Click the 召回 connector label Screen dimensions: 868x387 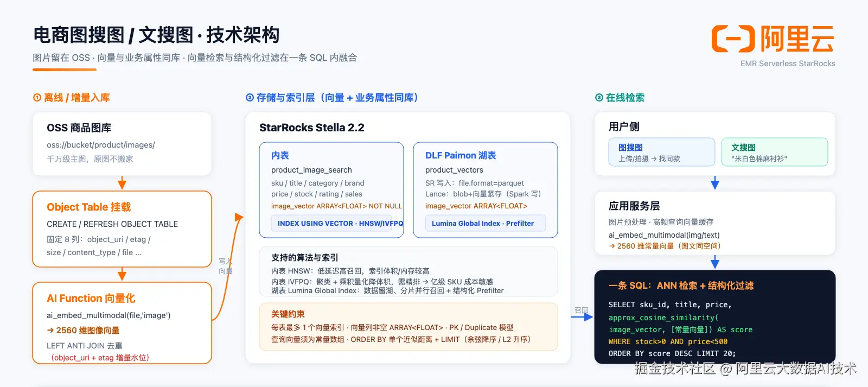(582, 310)
